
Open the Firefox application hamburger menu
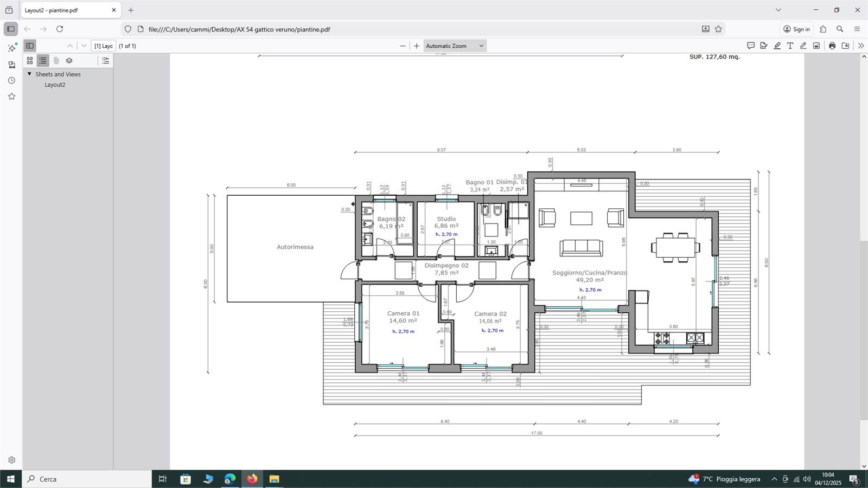coord(857,29)
